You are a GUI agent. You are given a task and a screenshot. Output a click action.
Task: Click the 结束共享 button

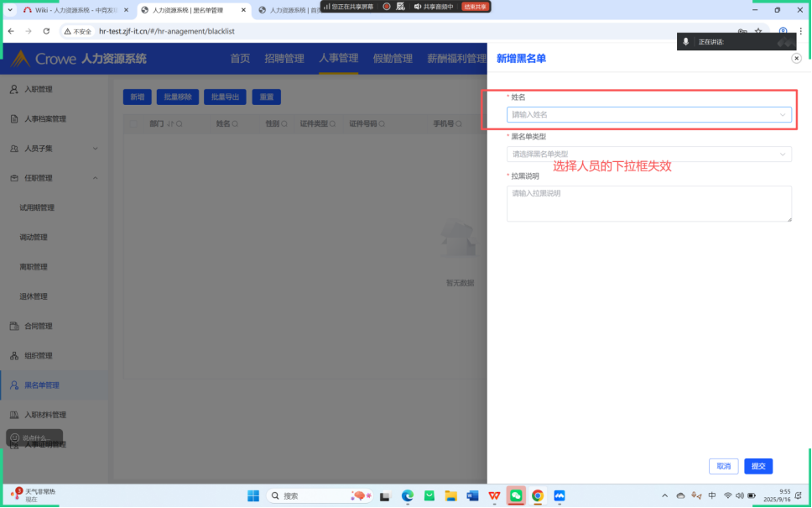click(474, 7)
